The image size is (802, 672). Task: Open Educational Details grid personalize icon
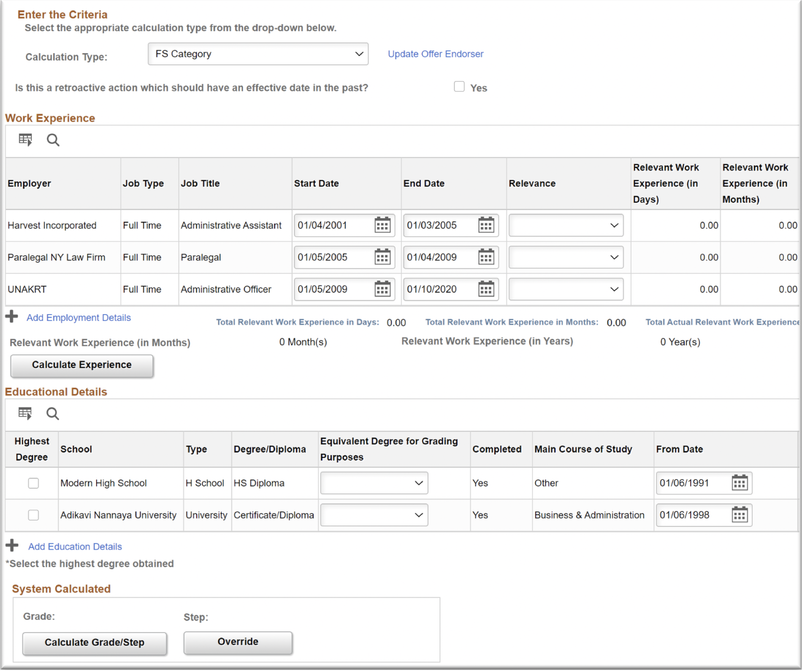click(x=25, y=414)
